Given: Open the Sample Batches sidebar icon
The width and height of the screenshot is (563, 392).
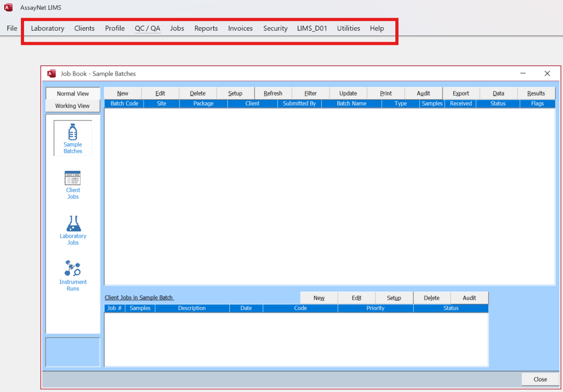Looking at the screenshot, I should coord(73,138).
